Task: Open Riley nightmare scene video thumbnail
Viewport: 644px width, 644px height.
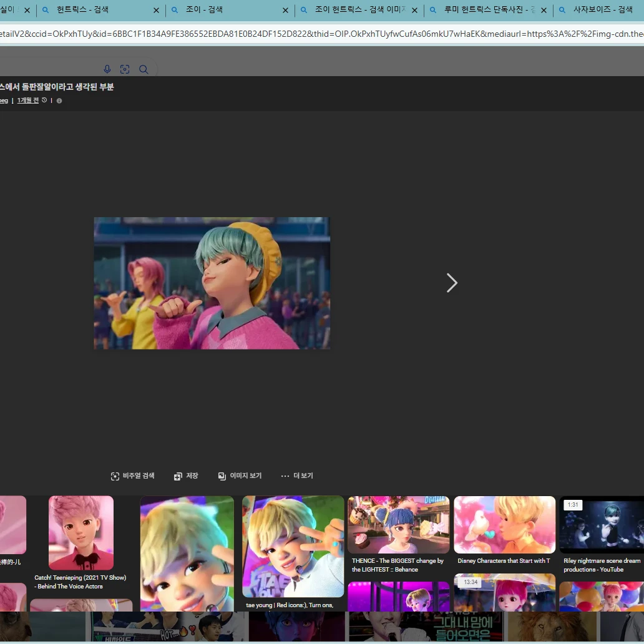Action: (602, 524)
